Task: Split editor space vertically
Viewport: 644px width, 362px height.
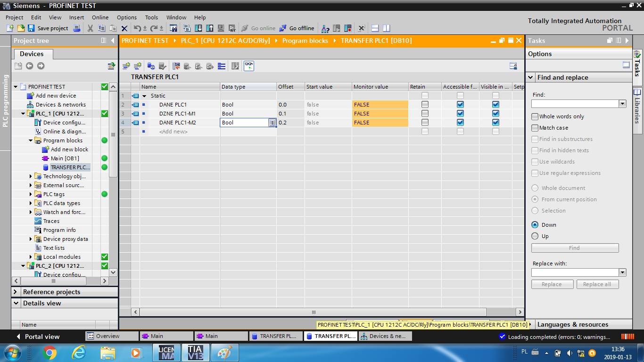Action: 387,28
